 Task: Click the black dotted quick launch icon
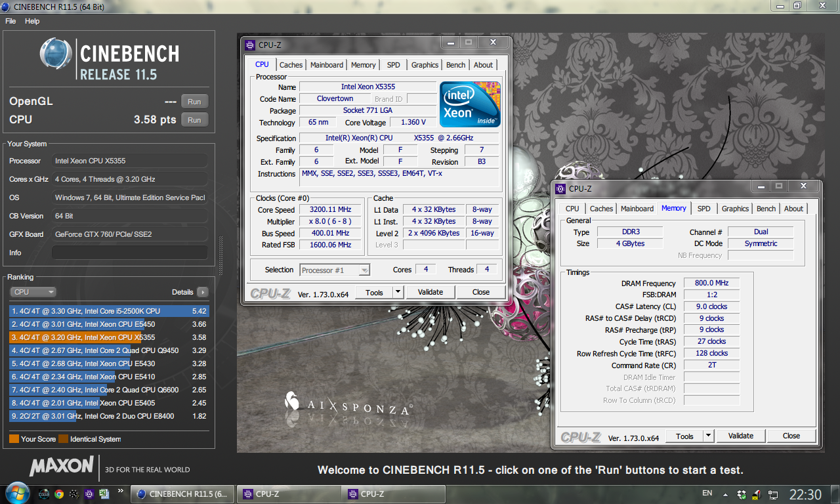(x=74, y=494)
